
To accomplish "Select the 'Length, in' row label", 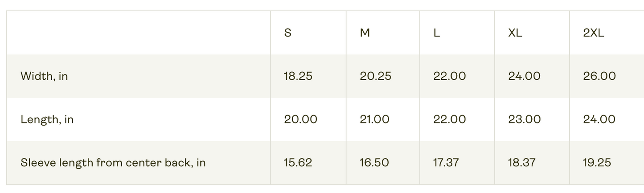I will tap(47, 119).
